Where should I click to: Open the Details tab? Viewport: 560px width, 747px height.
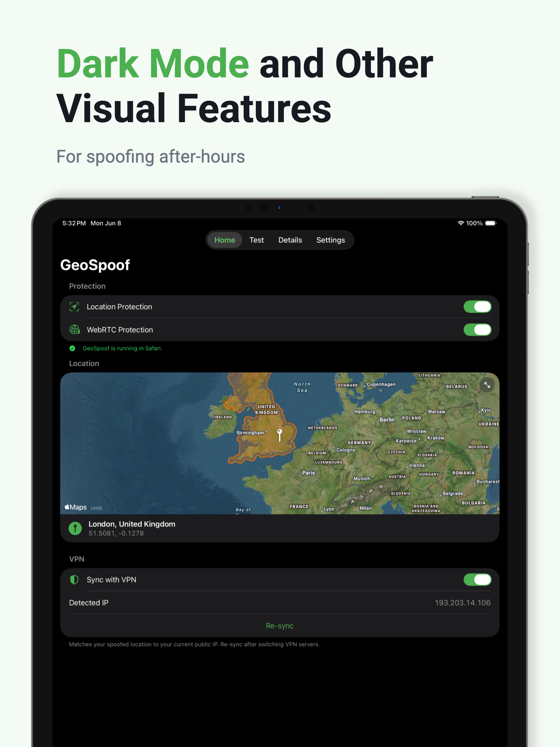(290, 240)
